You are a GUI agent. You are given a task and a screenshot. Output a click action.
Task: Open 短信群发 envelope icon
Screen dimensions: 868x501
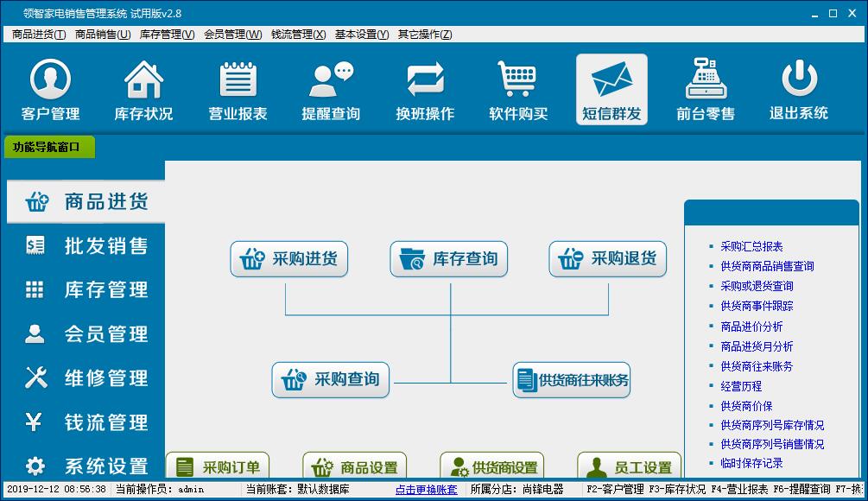611,90
